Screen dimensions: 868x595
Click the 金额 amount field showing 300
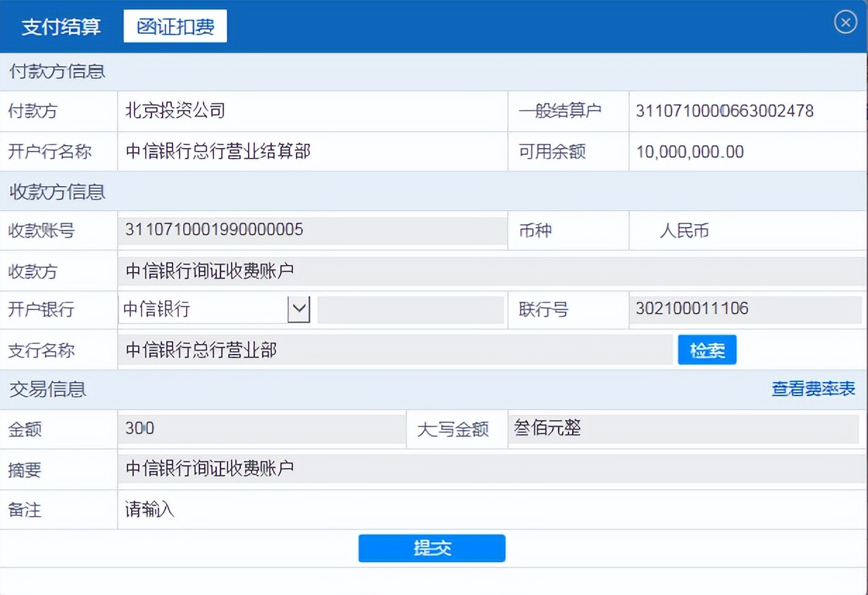tap(261, 429)
